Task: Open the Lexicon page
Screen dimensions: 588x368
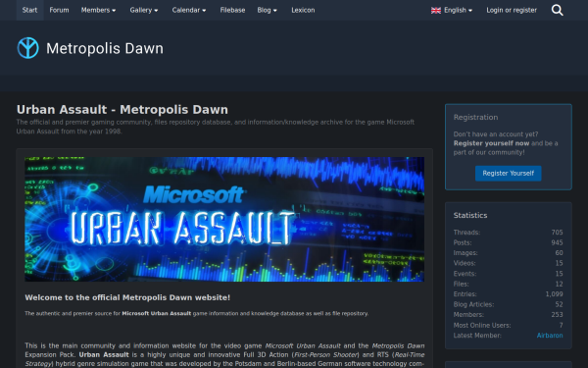Action: pos(303,10)
